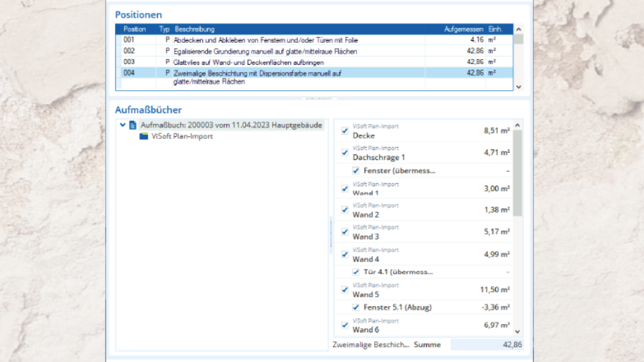The image size is (644, 362).
Task: Toggle the Fenster (übermess... checkbox
Action: pyautogui.click(x=356, y=171)
